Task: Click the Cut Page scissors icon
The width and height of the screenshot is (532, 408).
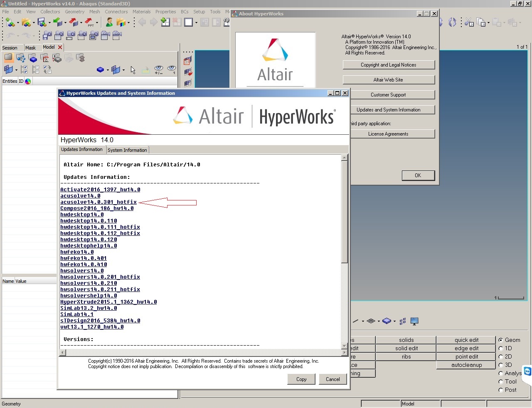Action: tap(469, 22)
